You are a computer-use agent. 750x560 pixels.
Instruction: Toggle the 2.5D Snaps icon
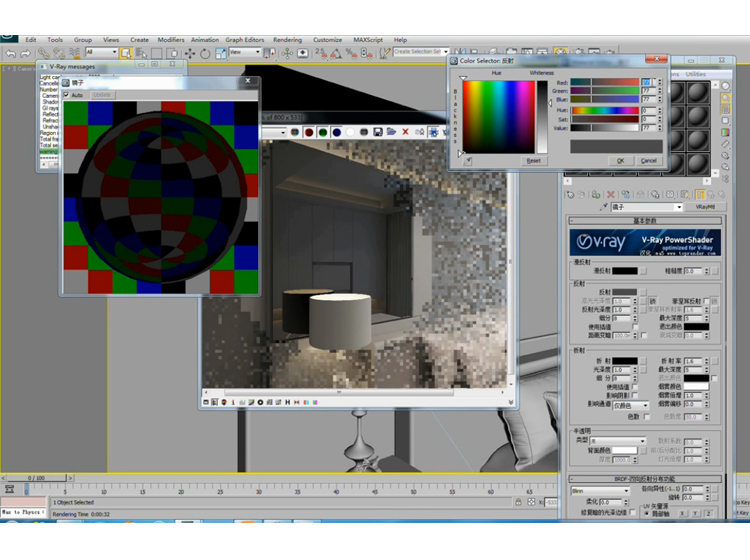pos(321,53)
